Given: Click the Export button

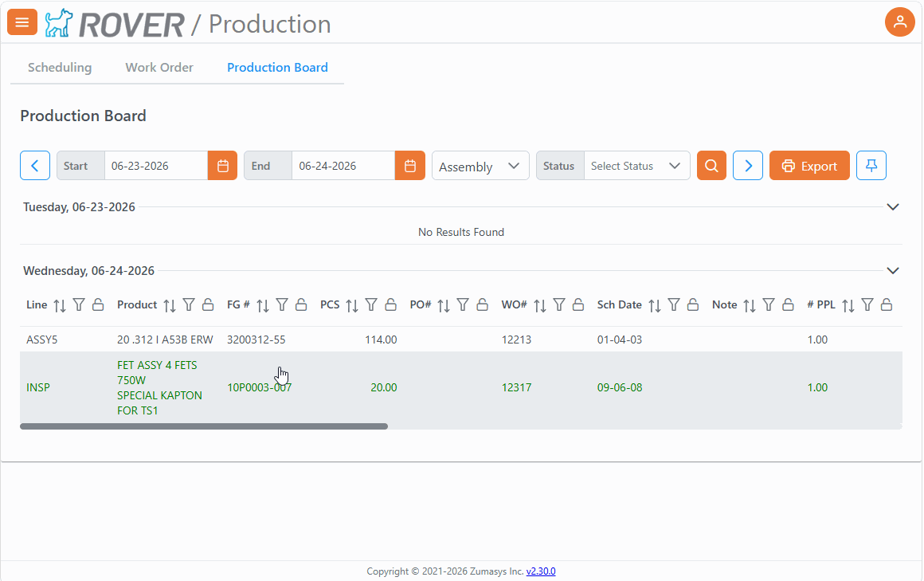Looking at the screenshot, I should (x=809, y=166).
